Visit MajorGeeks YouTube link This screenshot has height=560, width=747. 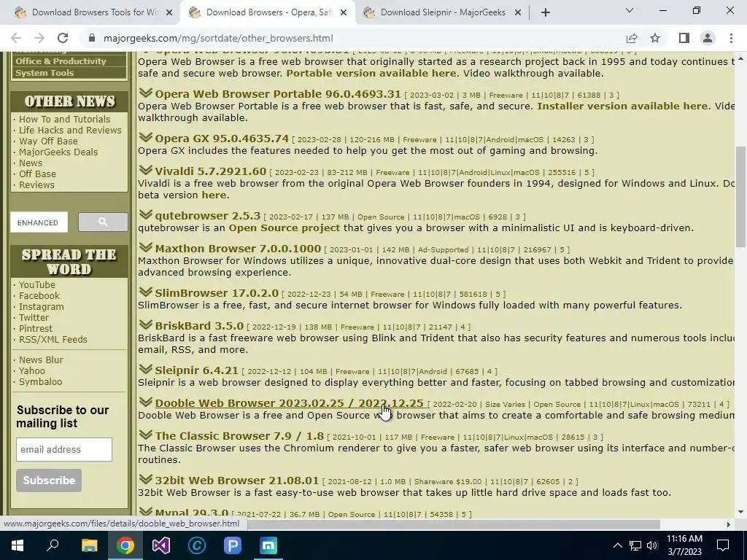[37, 285]
